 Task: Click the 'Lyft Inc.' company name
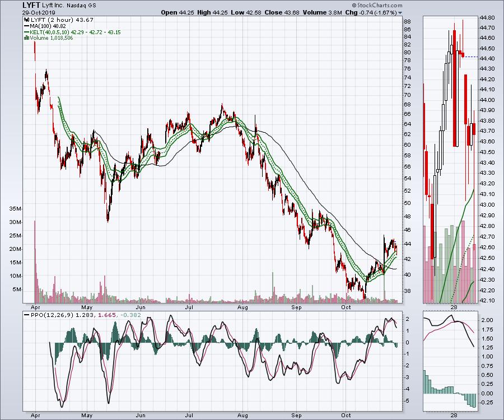(53, 6)
